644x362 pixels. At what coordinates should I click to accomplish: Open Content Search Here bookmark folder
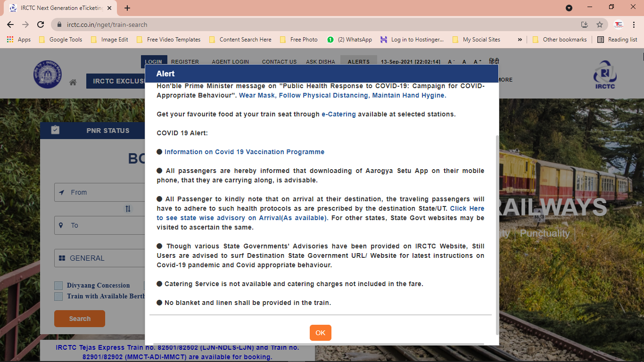pyautogui.click(x=240, y=40)
